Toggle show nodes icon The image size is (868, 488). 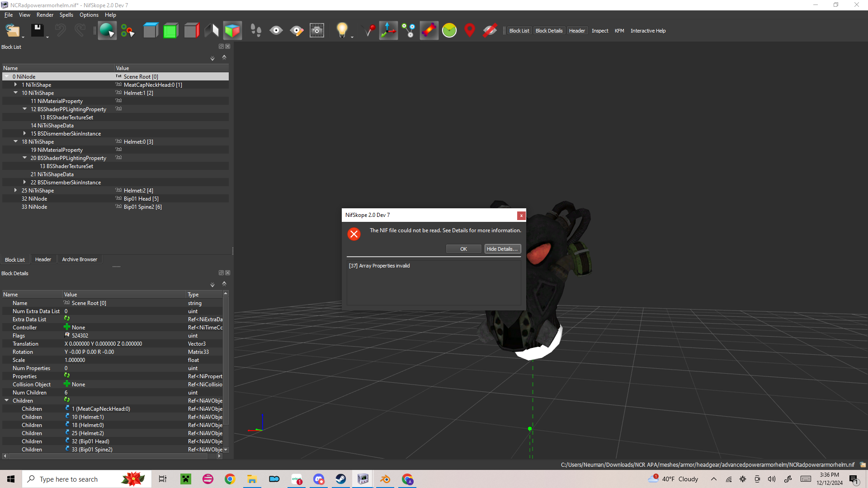409,31
